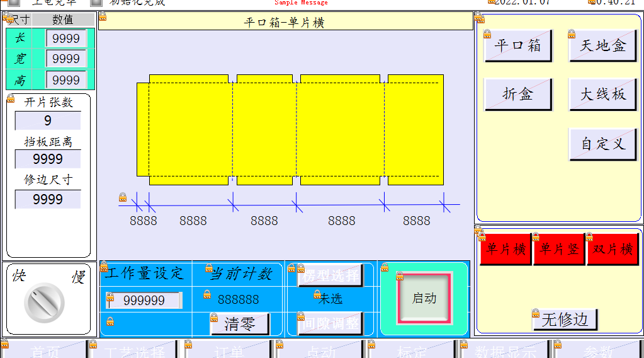
Task: Edit the 高 height value field
Action: tap(65, 80)
